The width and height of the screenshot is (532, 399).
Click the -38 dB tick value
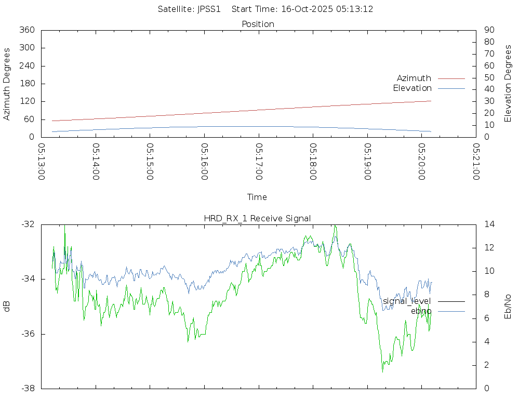click(27, 389)
